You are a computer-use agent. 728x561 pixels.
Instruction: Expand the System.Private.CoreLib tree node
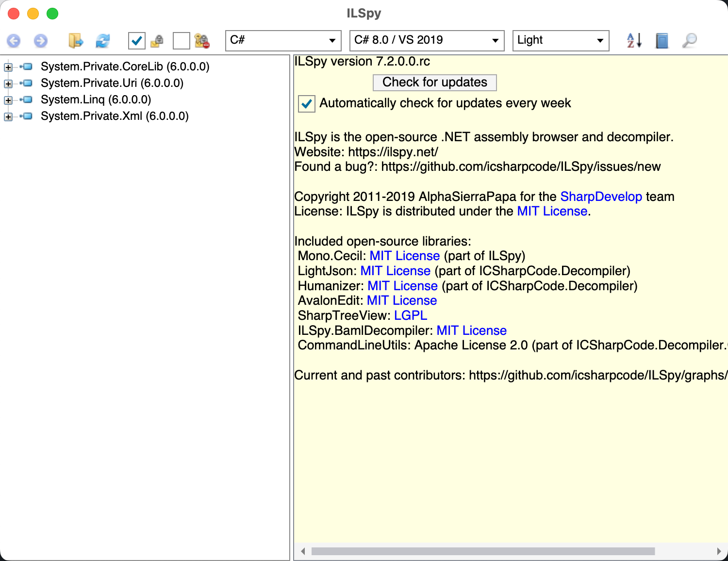pos(8,67)
